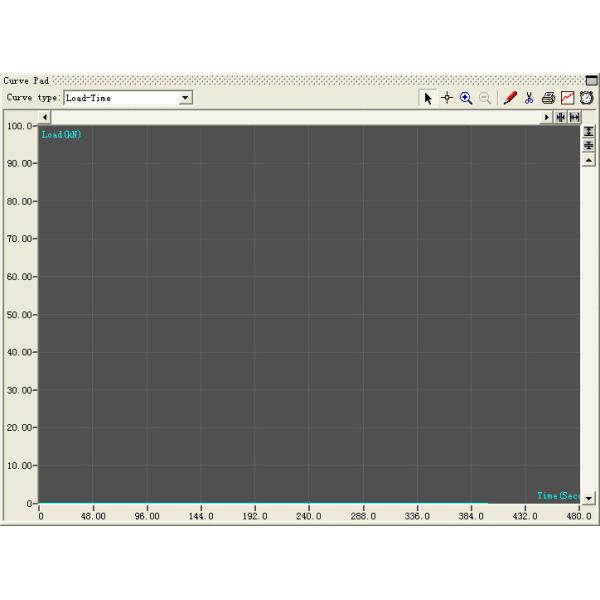Select the arrow pointer tool

(429, 98)
